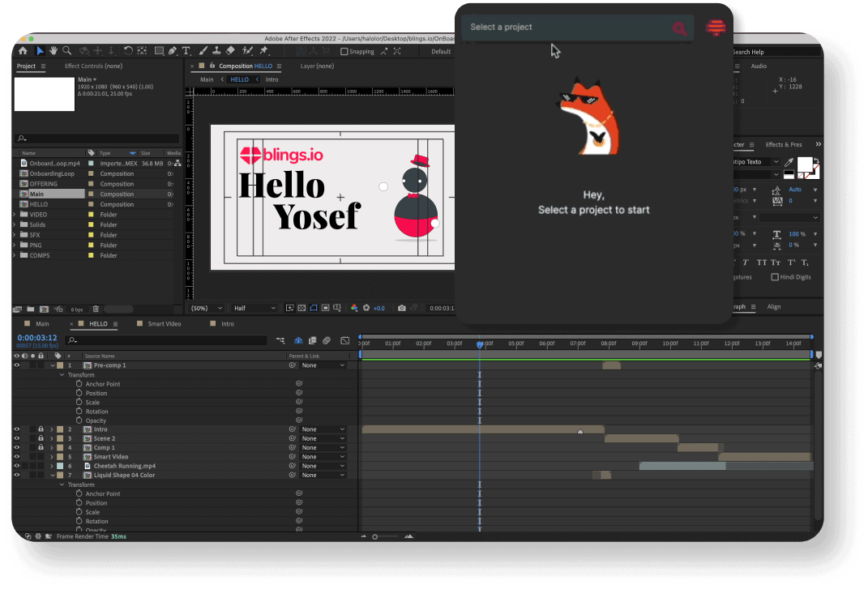Select the Brush tool
The height and width of the screenshot is (589, 868).
203,51
